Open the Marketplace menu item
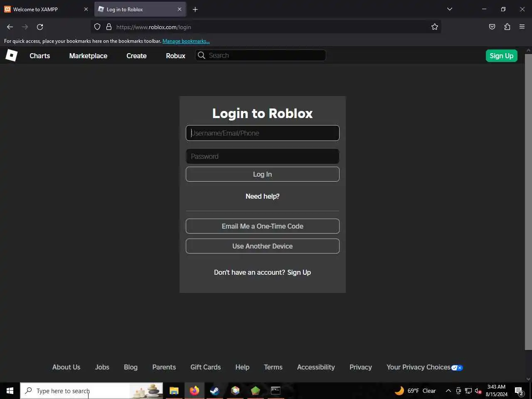532x399 pixels. 88,56
